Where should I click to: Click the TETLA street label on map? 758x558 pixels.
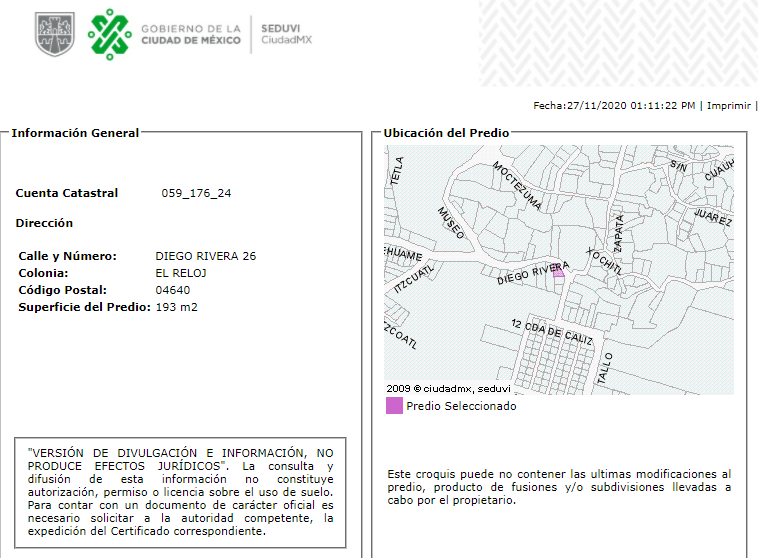396,171
